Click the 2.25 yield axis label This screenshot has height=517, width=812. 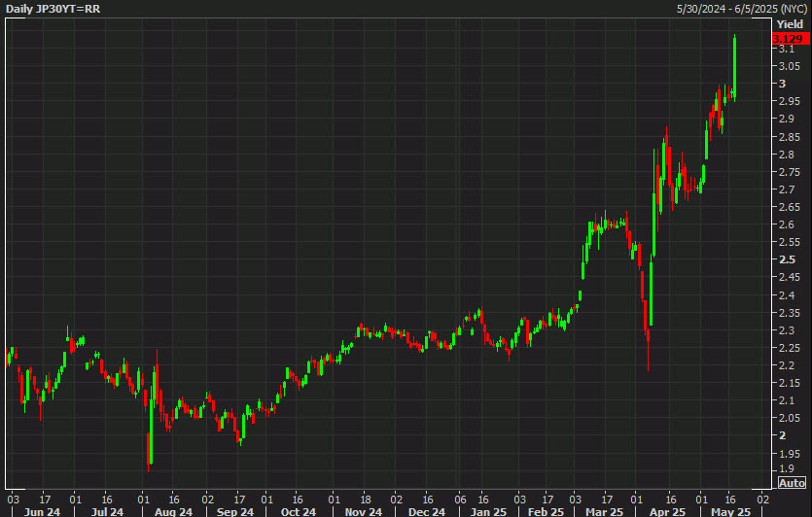(x=790, y=348)
